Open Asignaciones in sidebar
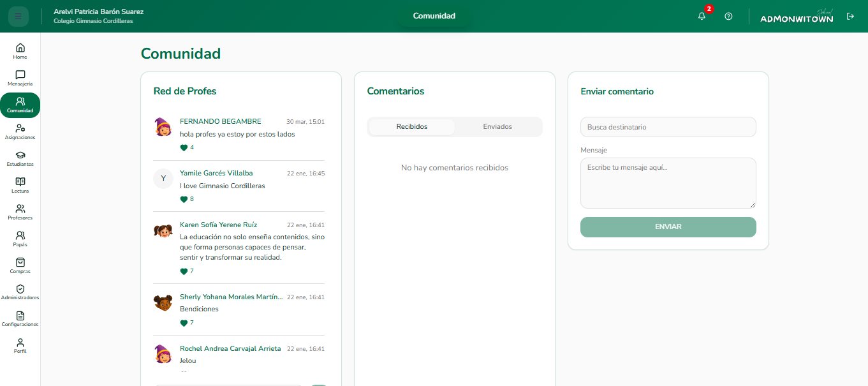 pos(20,132)
